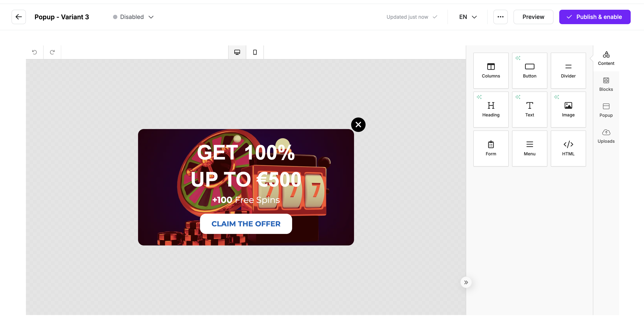Open the Disabled status dropdown
This screenshot has height=328, width=644.
coord(133,17)
